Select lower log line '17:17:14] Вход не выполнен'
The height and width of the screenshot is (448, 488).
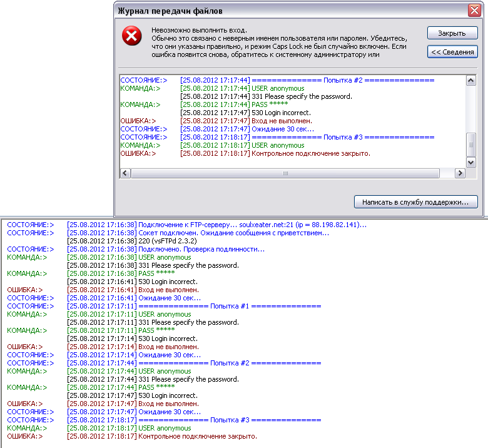point(103,347)
